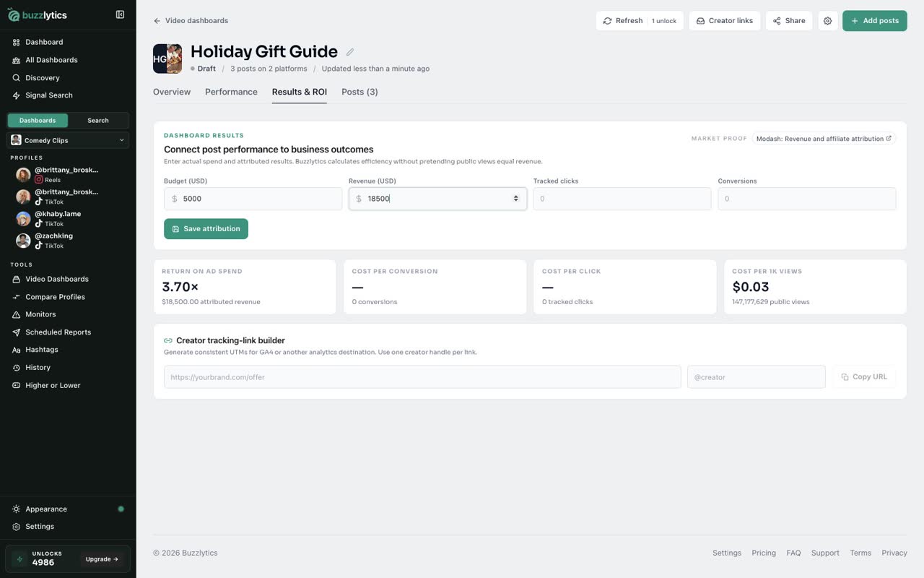Viewport: 924px width, 578px height.
Task: Focus the Budget (USD) field
Action: pyautogui.click(x=253, y=199)
